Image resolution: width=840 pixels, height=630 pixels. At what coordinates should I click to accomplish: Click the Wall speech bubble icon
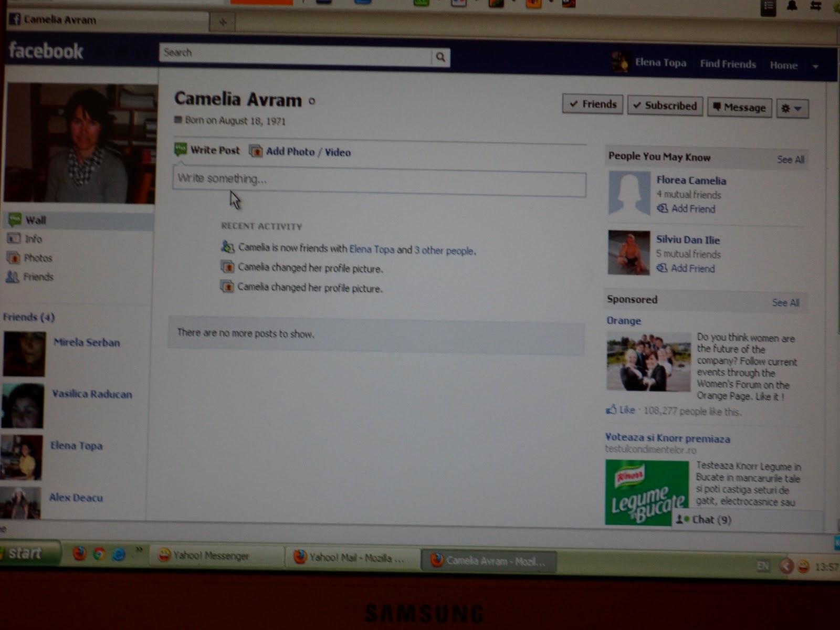click(x=15, y=219)
